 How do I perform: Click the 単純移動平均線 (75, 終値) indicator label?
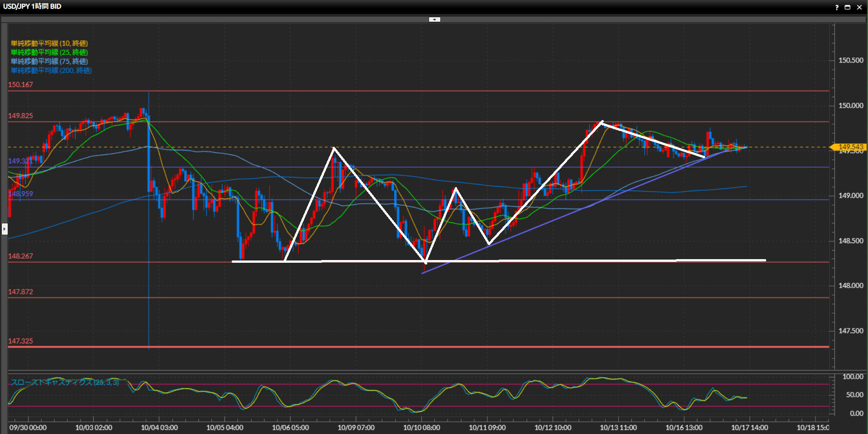click(49, 62)
